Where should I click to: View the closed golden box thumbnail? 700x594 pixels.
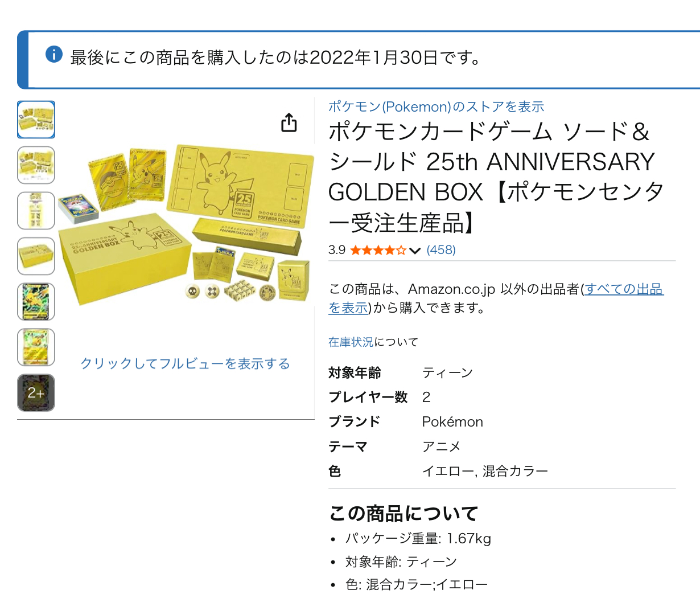pos(36,256)
